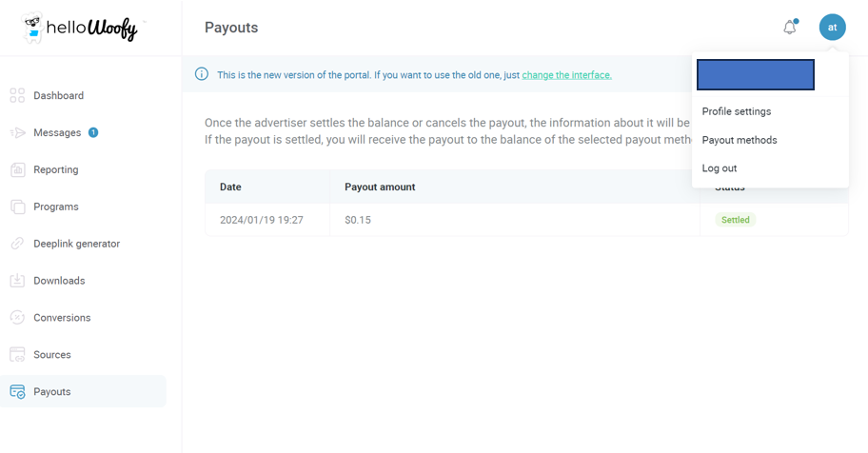Open the notifications bell icon
The height and width of the screenshot is (453, 868).
tap(790, 28)
